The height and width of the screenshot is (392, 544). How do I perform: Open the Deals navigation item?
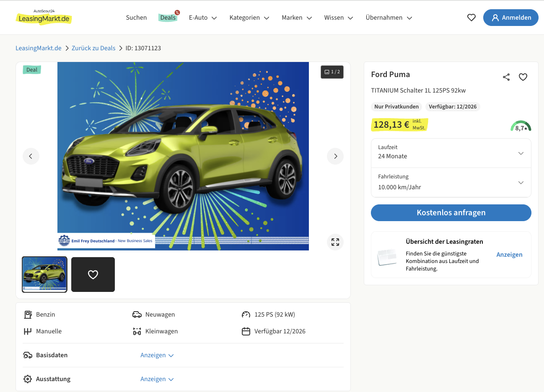click(x=168, y=18)
